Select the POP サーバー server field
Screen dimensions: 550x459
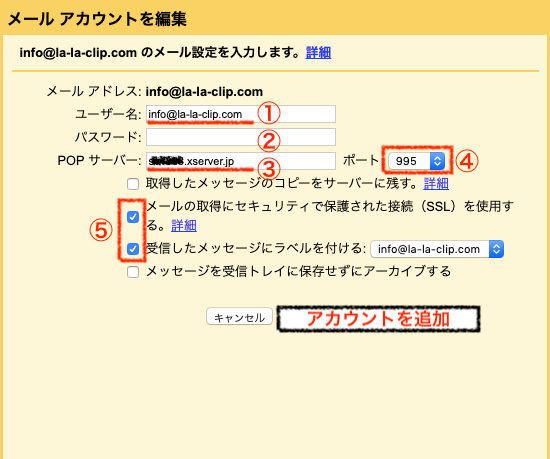click(241, 161)
